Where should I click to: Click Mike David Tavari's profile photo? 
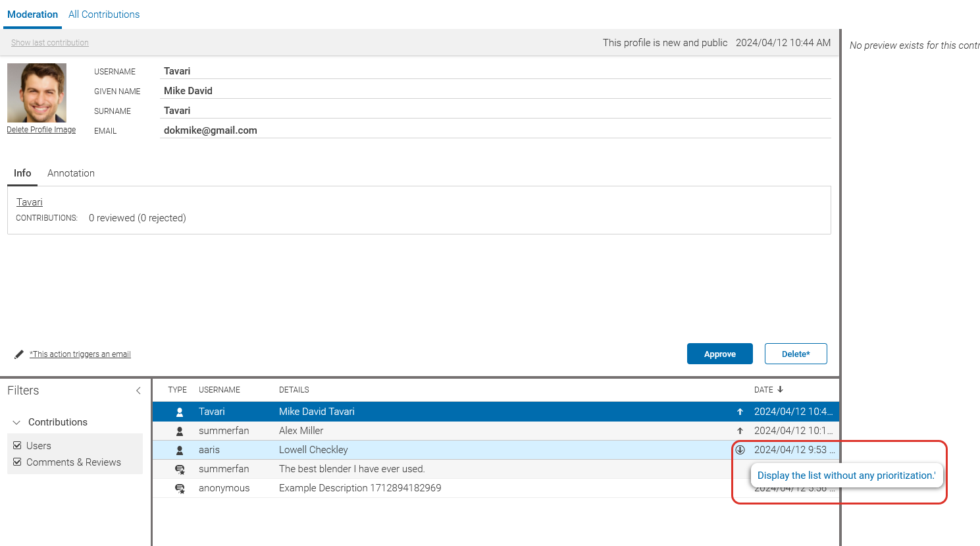(x=37, y=93)
